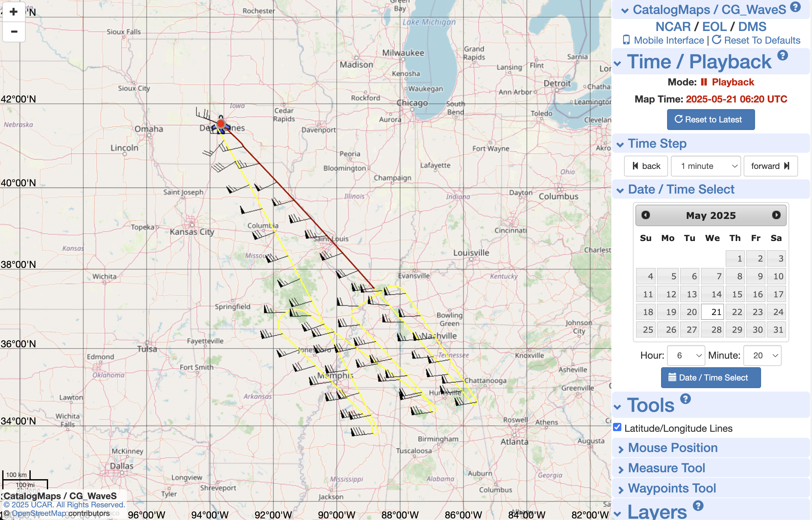Click the Chicago label on the map
This screenshot has height=520, width=812.
[412, 103]
